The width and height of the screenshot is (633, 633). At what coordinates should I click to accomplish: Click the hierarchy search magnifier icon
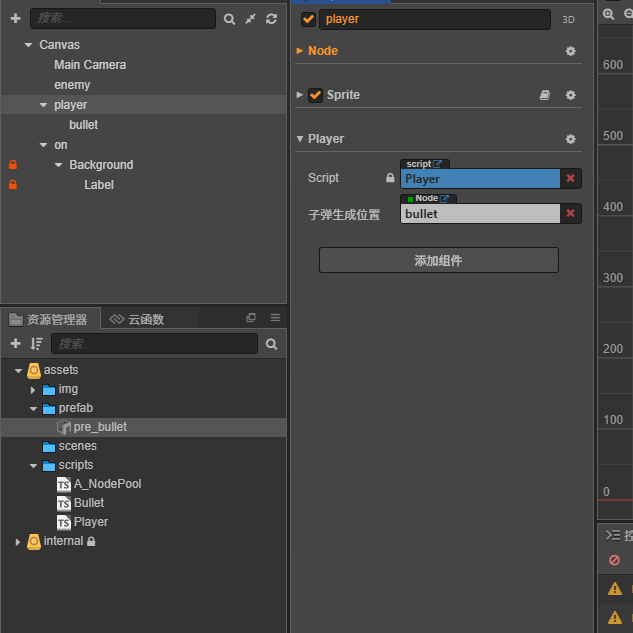(x=229, y=19)
